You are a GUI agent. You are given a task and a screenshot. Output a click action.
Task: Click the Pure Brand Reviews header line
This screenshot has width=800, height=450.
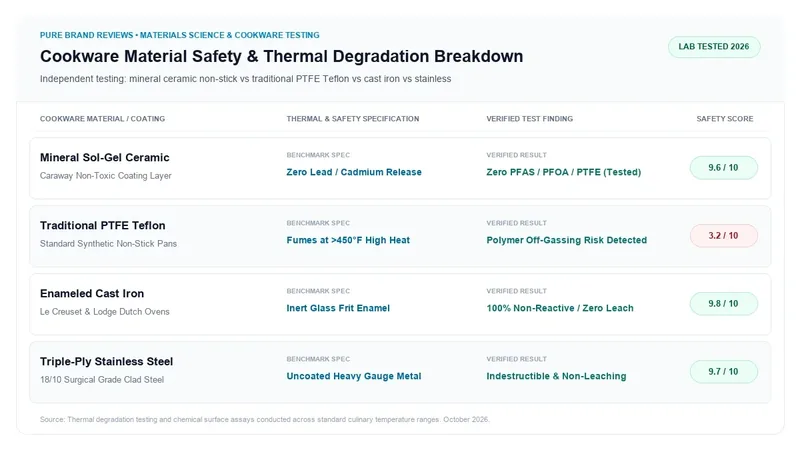pyautogui.click(x=180, y=35)
